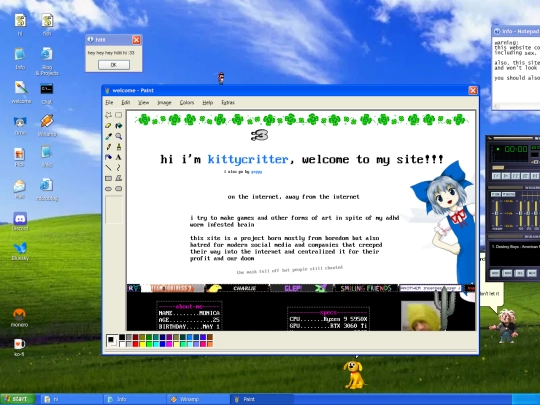Click the monero desktop icon

19,317
